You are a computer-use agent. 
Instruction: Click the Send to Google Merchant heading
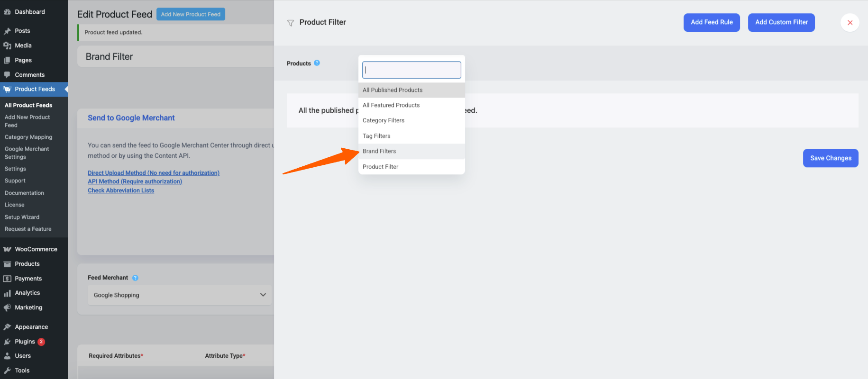point(131,118)
